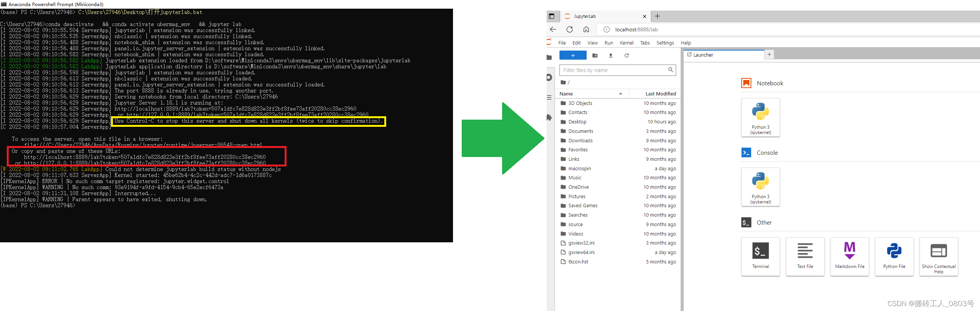Open Table of Contents sidebar icon
Image resolution: width=980 pixels, height=311 pixels.
(x=549, y=97)
